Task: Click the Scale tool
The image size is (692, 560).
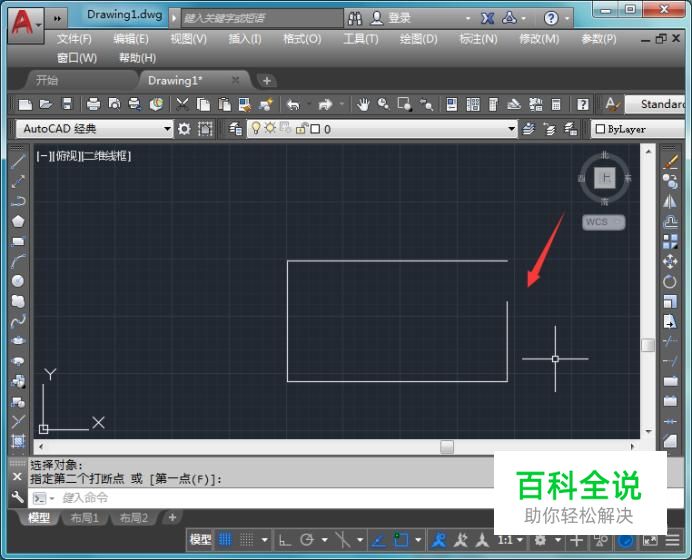Action: pos(670,302)
